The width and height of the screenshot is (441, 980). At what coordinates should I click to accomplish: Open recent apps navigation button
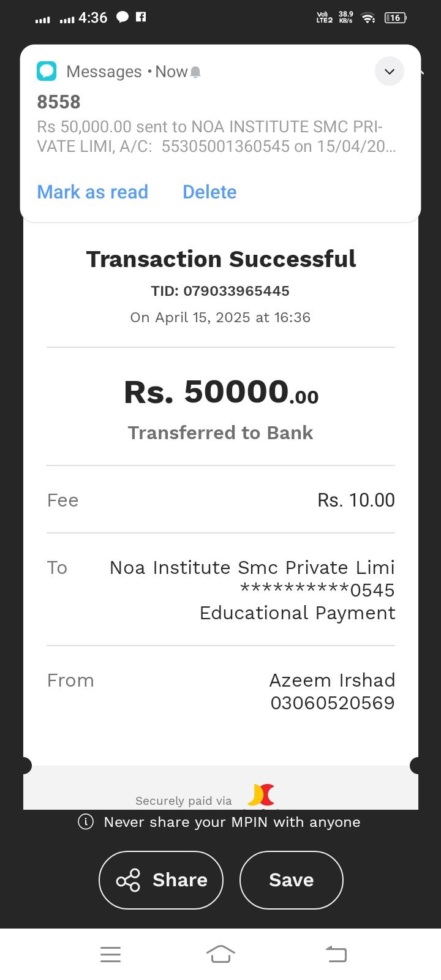[x=110, y=954]
